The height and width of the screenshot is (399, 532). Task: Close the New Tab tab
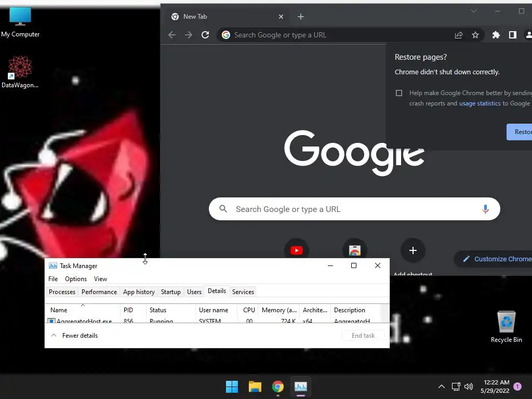[281, 17]
